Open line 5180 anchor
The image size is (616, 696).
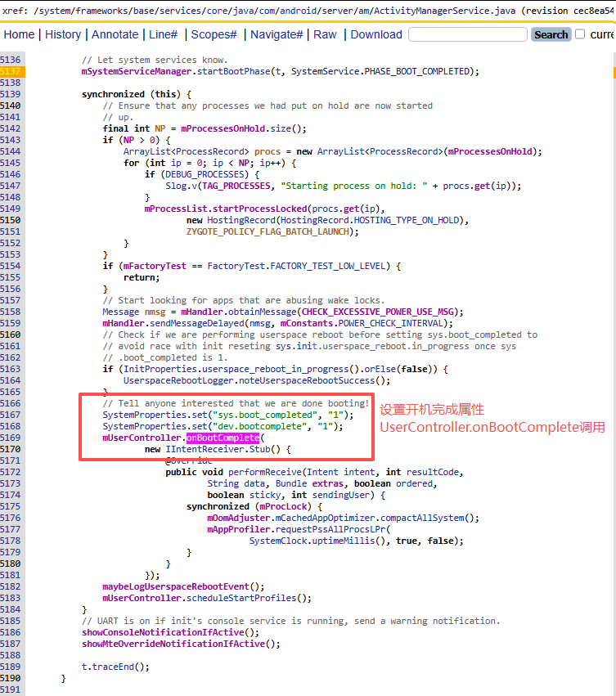point(11,564)
